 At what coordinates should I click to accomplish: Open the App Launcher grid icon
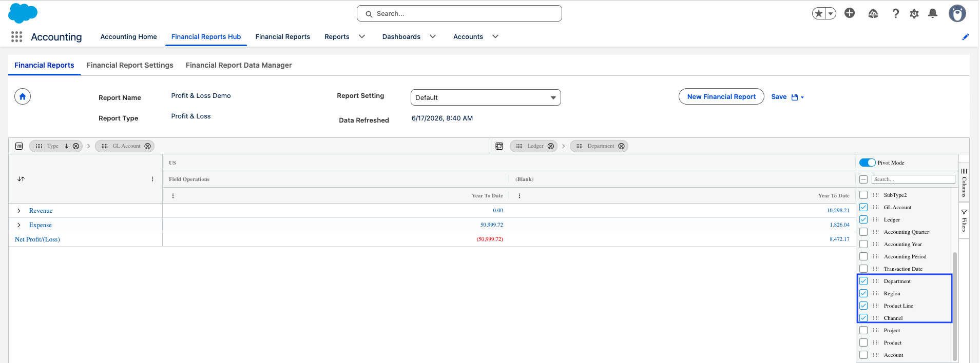pos(16,36)
